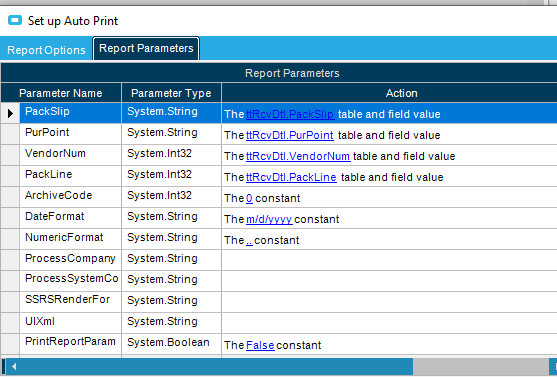
Task: Click the Parameter Name column header
Action: tap(61, 93)
